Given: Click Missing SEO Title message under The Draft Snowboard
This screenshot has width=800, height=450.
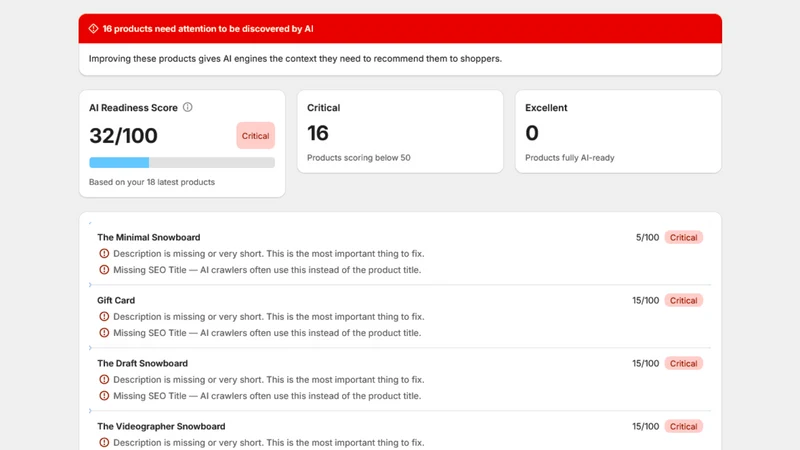Looking at the screenshot, I should pos(267,396).
